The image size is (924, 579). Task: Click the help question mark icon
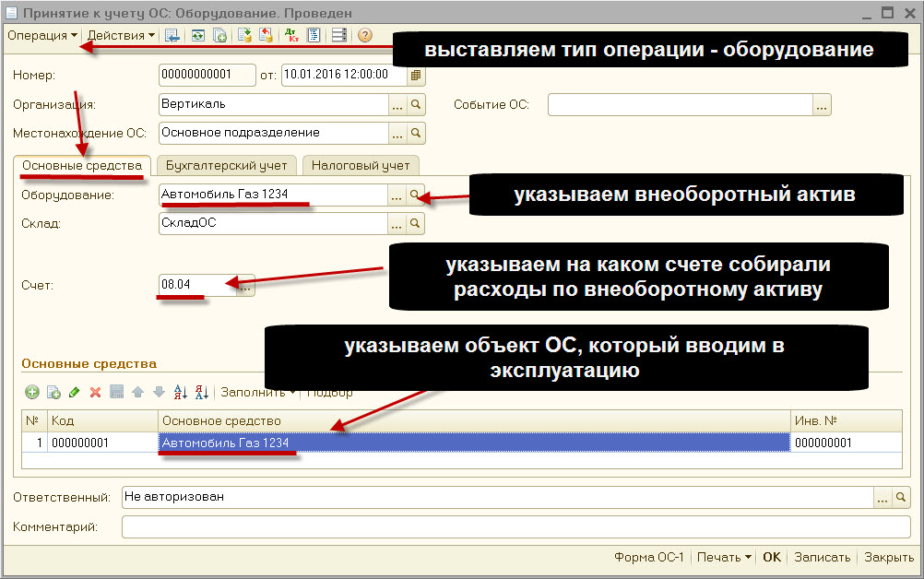coord(364,36)
